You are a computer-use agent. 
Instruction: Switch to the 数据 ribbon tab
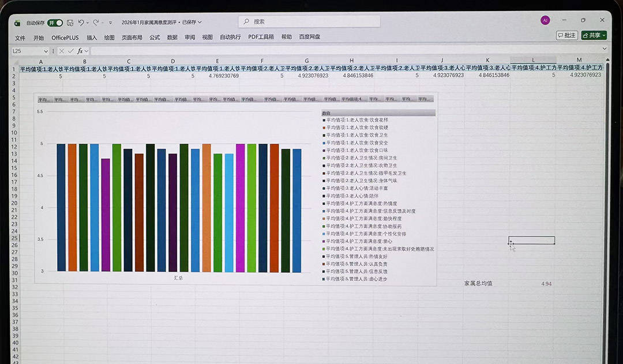click(x=172, y=37)
